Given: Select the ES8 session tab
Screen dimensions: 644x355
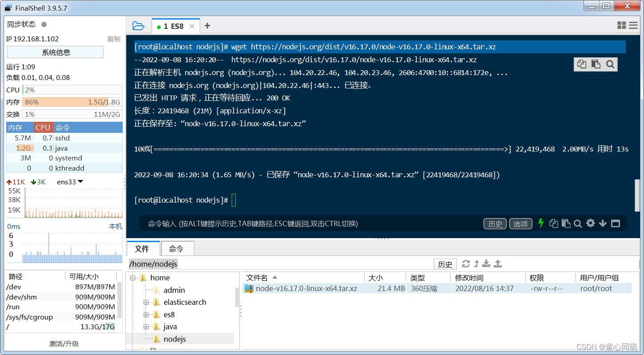Looking at the screenshot, I should pyautogui.click(x=174, y=26).
